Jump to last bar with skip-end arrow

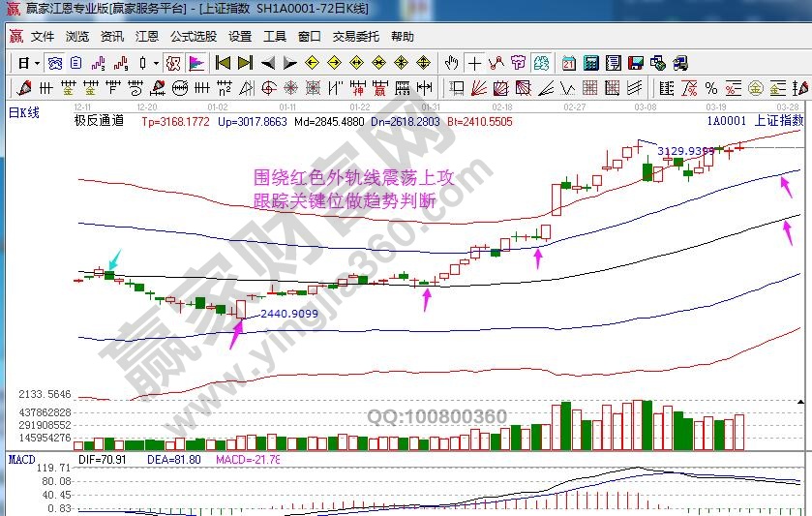(245, 63)
